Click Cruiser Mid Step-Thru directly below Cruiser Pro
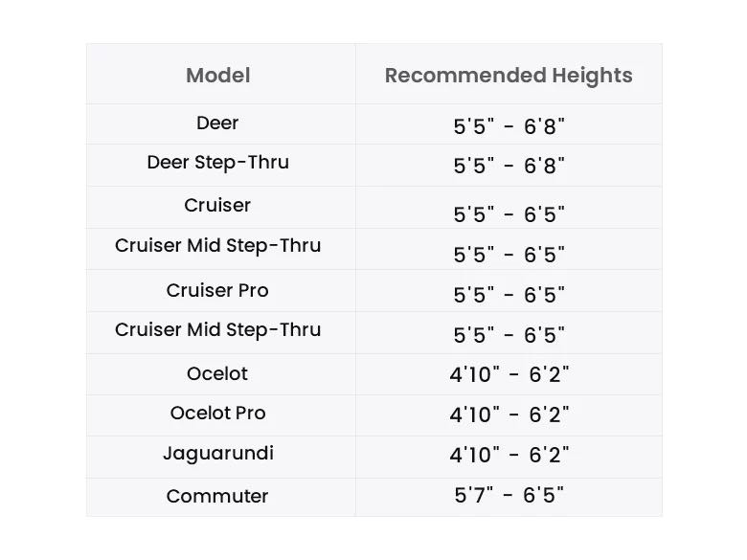The width and height of the screenshot is (747, 560). click(217, 330)
